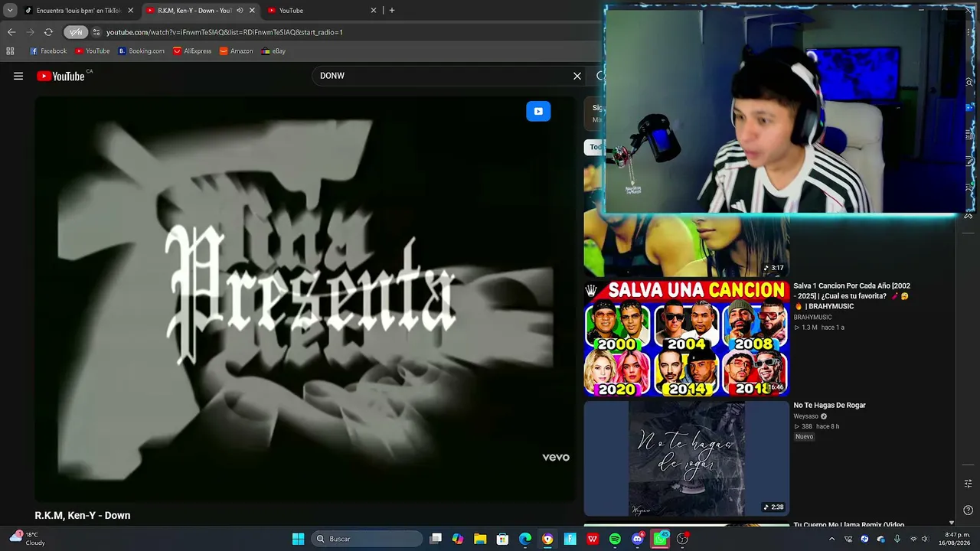The height and width of the screenshot is (551, 980).
Task: Open WhatsApp from the taskbar
Action: point(660,539)
